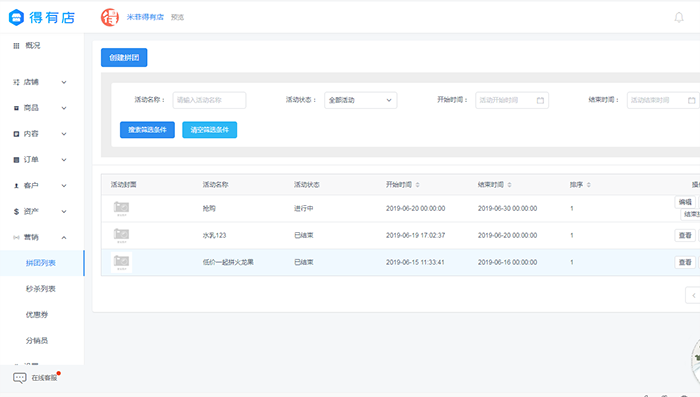Image resolution: width=700 pixels, height=397 pixels.
Task: Click the 营销 sidebar icon
Action: [x=17, y=238]
